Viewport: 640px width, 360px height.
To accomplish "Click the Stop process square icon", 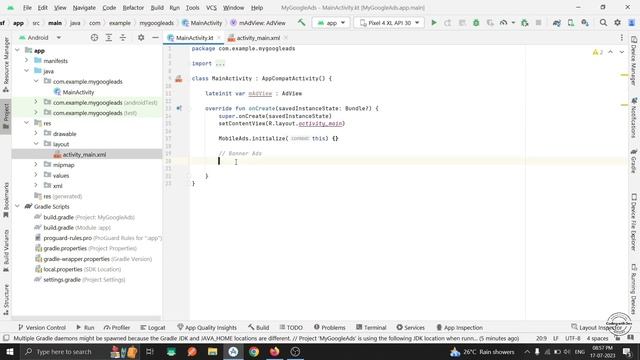I will click(538, 23).
